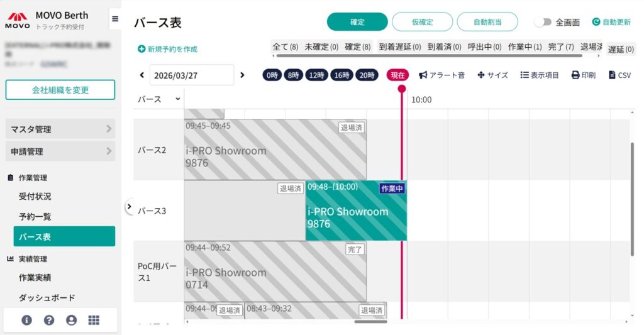Viewport: 644px width, 335px height.
Task: Expand the 申請管理 menu
Action: pos(60,151)
